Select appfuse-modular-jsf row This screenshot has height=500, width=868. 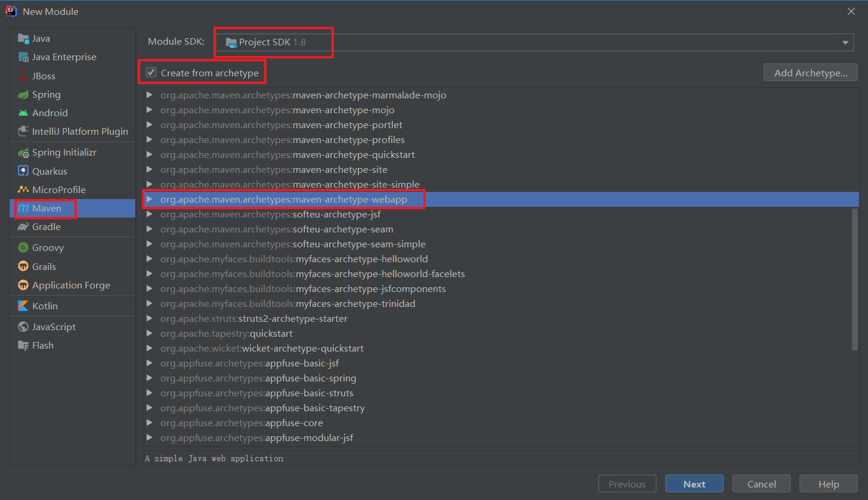501,438
